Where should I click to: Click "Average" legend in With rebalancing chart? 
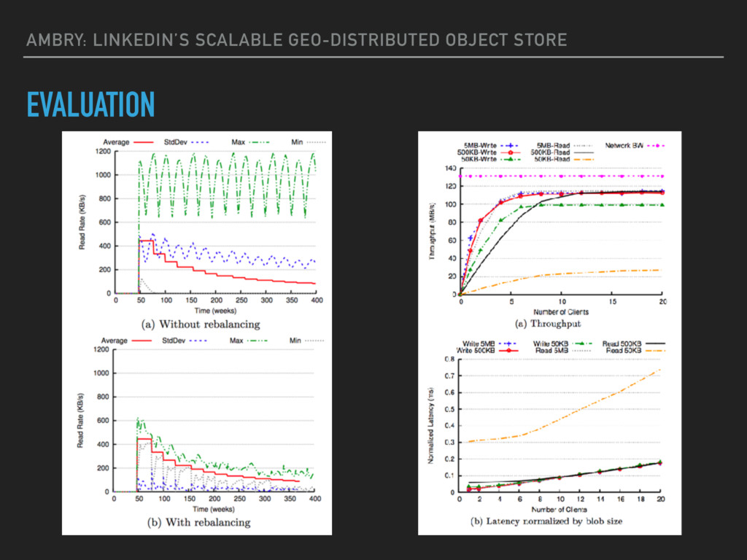114,341
